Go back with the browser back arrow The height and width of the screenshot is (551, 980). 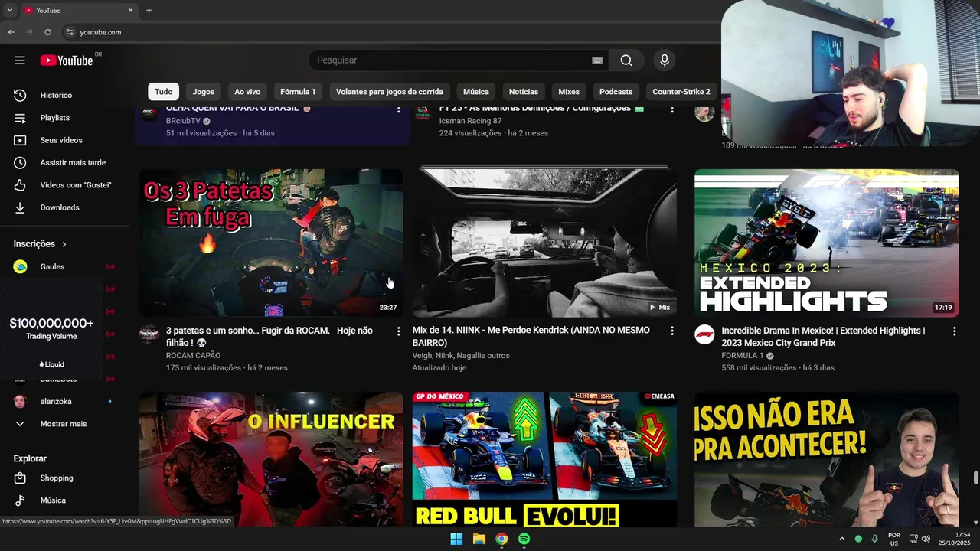tap(11, 32)
